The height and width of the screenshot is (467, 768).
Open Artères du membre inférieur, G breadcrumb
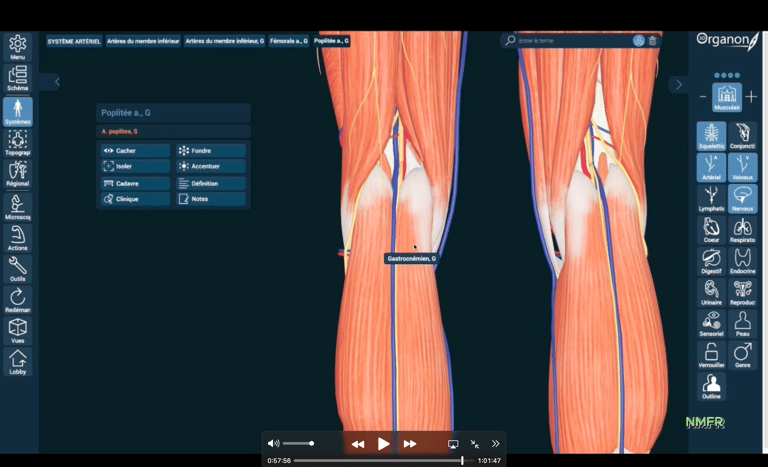(x=224, y=41)
